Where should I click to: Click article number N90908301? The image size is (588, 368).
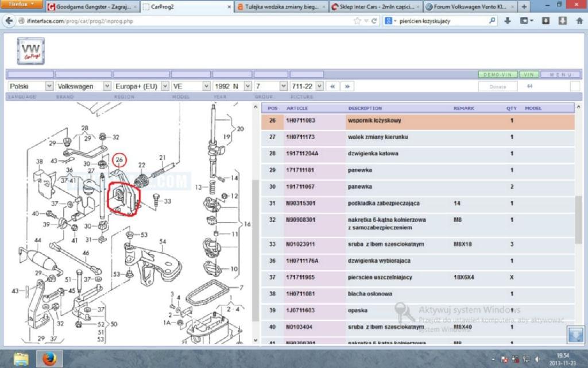click(300, 220)
